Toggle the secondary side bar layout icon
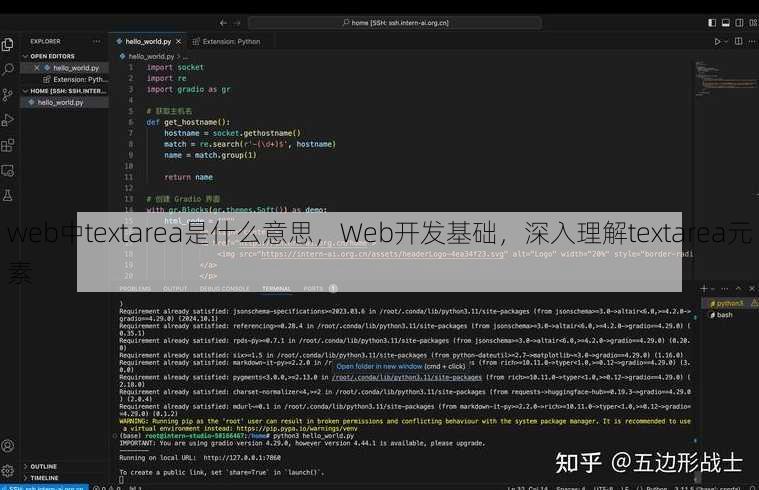 click(x=739, y=23)
